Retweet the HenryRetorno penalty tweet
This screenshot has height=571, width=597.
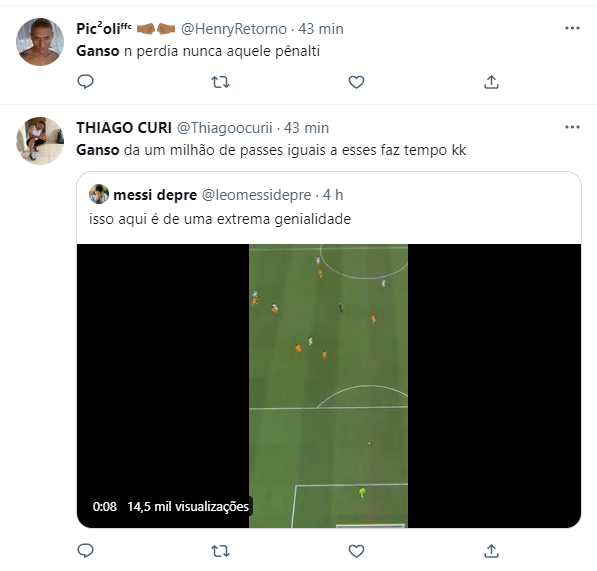pos(220,82)
